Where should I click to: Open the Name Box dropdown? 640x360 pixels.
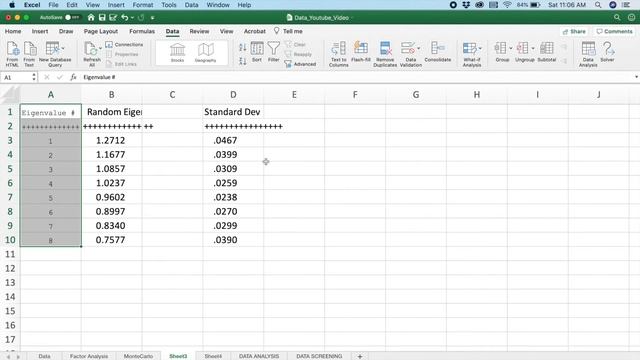click(x=33, y=77)
